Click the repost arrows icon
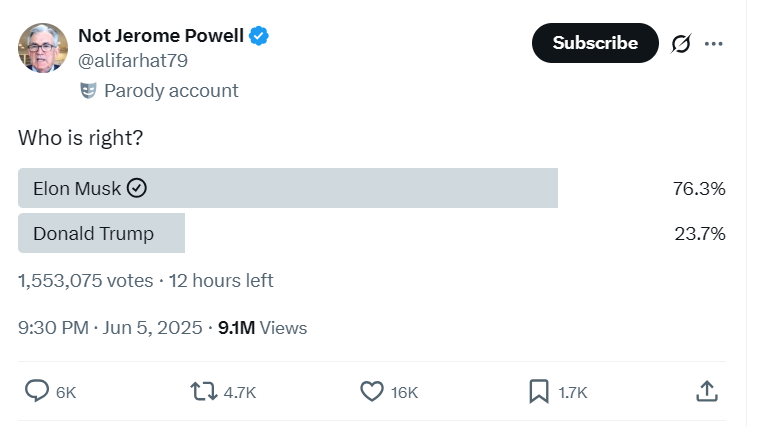The image size is (772, 427). pos(204,392)
